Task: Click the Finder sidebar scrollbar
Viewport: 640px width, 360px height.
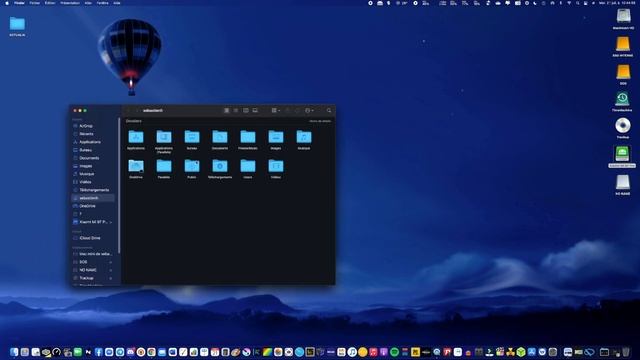Action: pyautogui.click(x=119, y=186)
